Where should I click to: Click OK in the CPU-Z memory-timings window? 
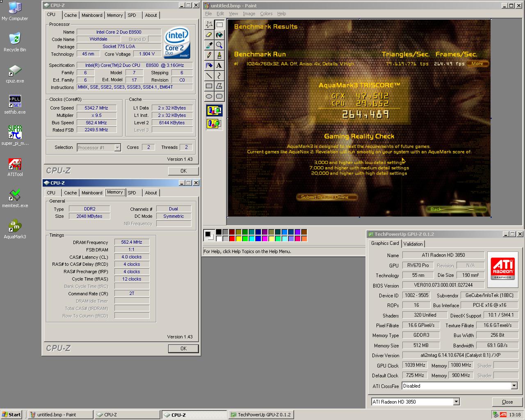pos(183,349)
